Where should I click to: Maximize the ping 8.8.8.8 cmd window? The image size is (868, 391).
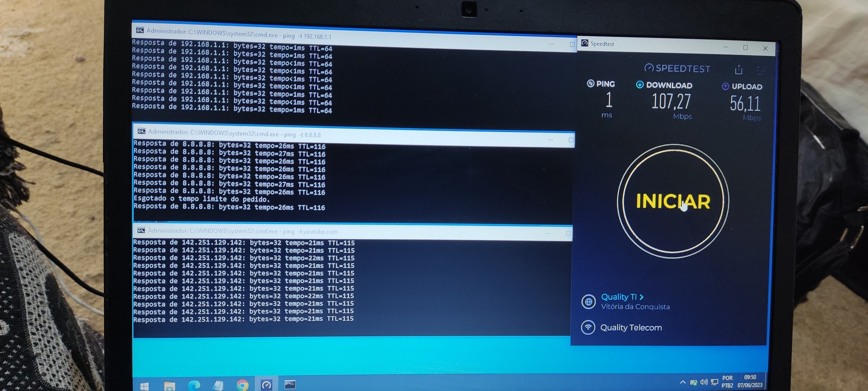click(571, 140)
